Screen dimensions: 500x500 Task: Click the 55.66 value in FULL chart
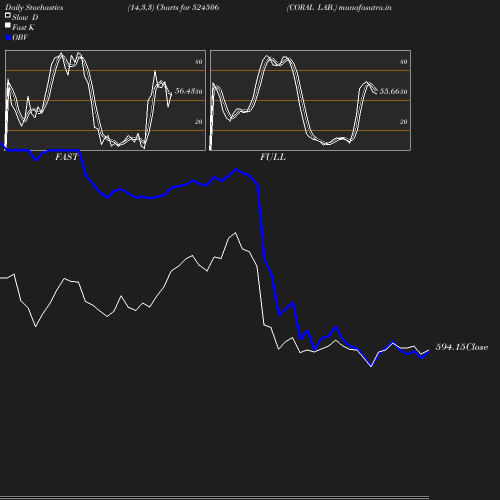[390, 91]
